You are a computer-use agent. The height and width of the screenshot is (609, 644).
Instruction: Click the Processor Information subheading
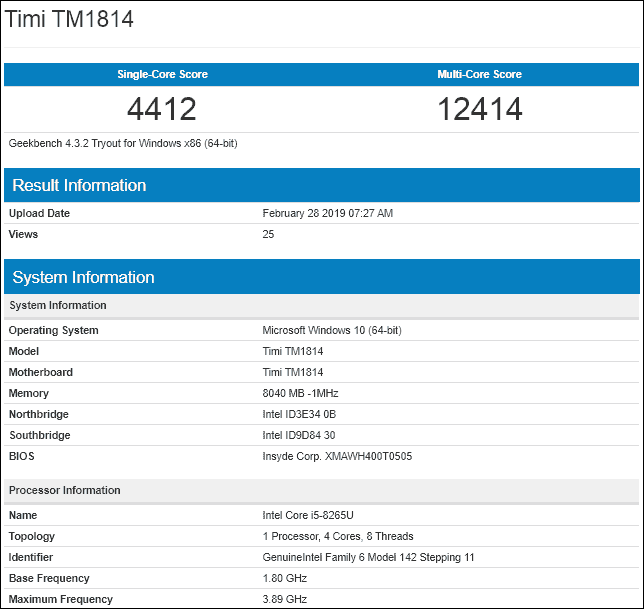pos(65,490)
